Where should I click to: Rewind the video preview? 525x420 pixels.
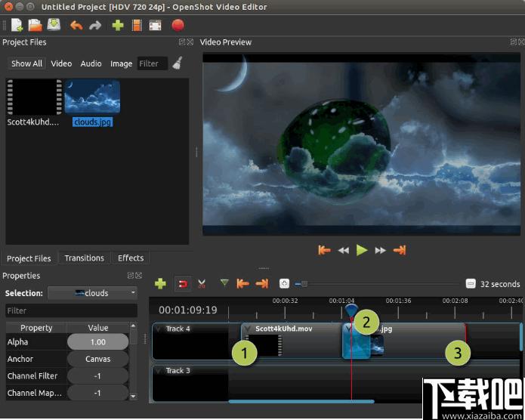tap(344, 251)
